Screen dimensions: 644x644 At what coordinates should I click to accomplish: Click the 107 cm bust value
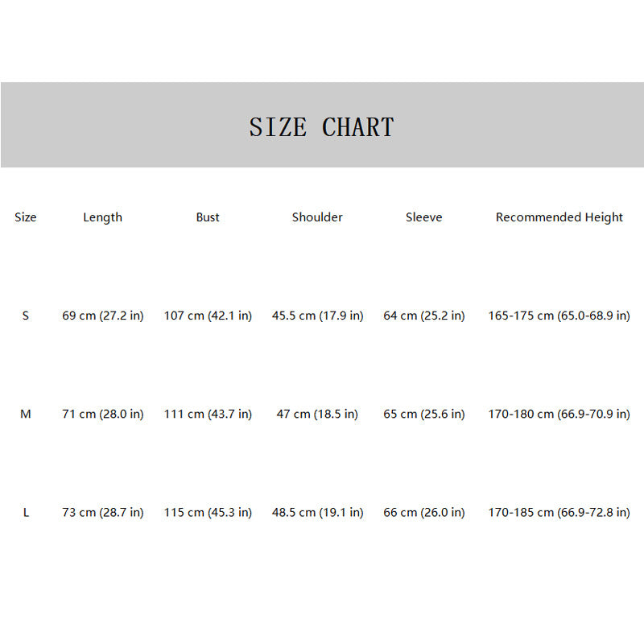tap(208, 316)
